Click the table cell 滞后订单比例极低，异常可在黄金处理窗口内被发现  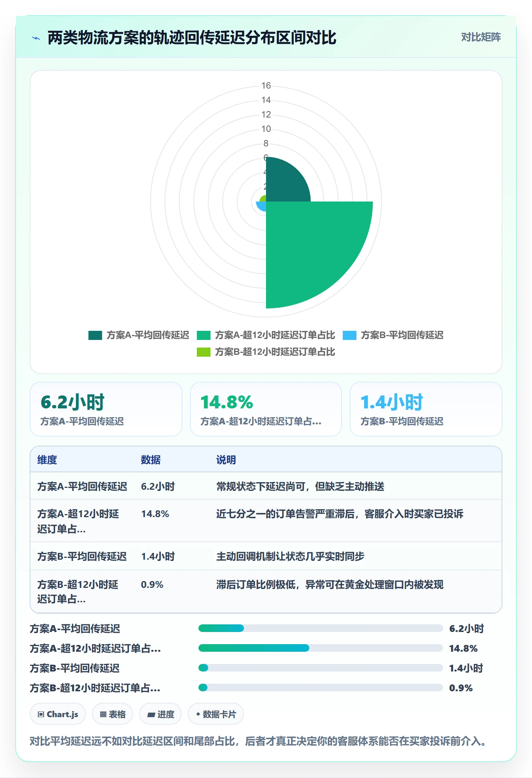330,584
